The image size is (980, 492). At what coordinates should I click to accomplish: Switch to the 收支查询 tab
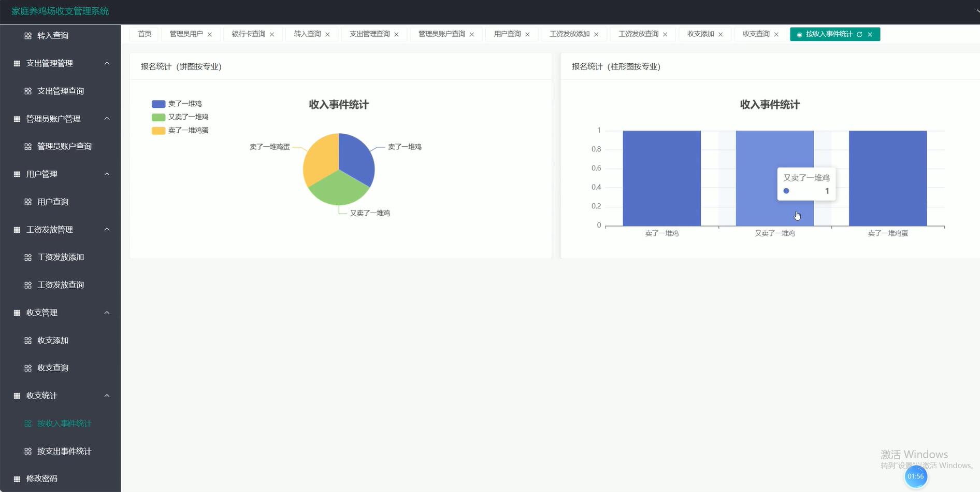tap(756, 34)
